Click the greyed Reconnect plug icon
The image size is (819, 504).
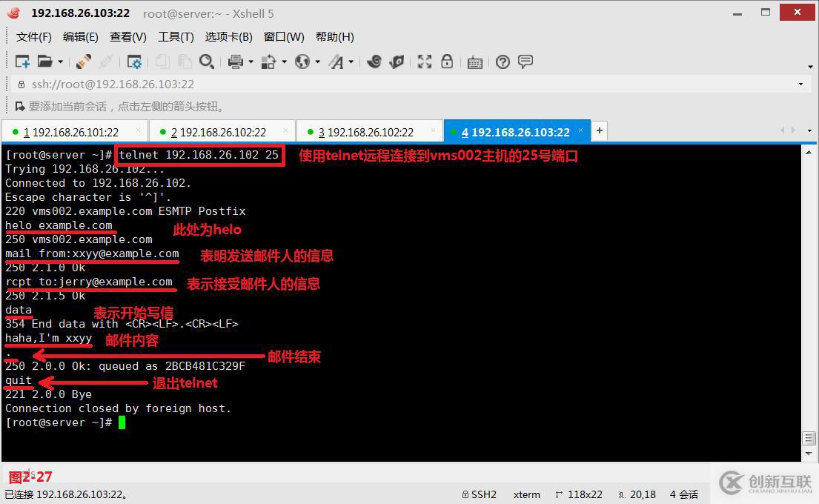point(106,62)
